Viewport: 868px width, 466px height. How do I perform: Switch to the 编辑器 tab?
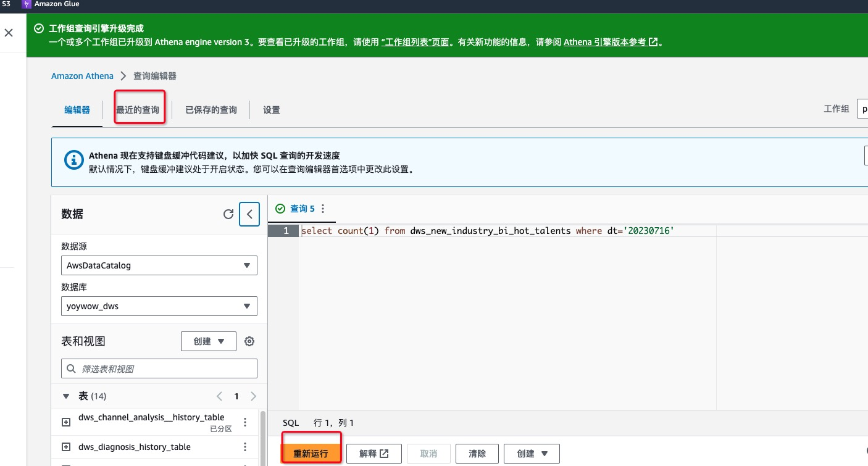tap(77, 110)
